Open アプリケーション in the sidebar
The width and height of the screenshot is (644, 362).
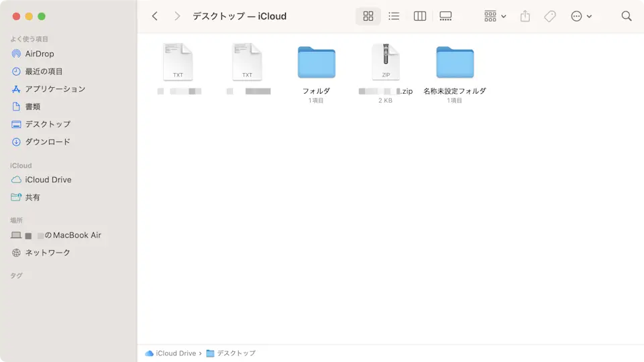(55, 89)
